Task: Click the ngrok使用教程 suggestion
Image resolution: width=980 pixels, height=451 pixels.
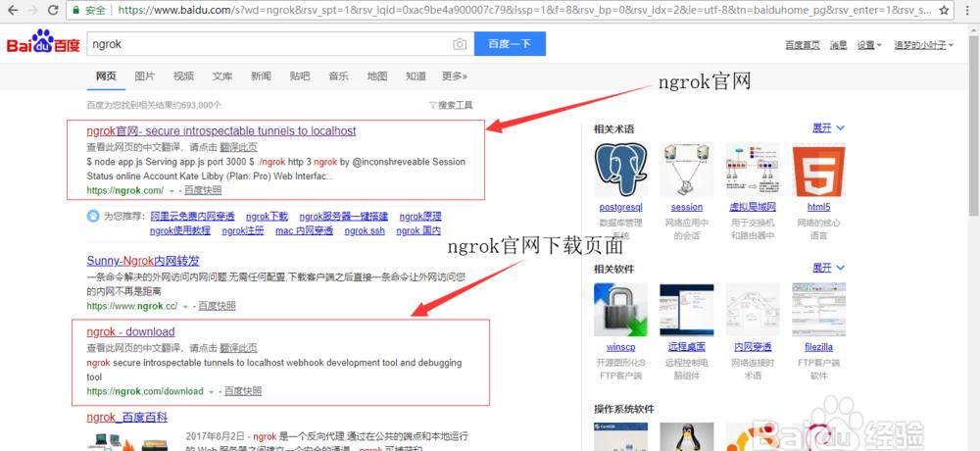Action: (x=180, y=230)
